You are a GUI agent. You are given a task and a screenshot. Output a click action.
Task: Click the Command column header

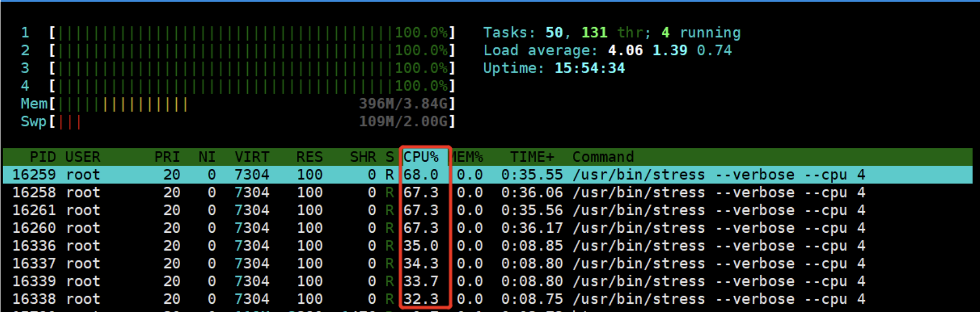pyautogui.click(x=603, y=157)
